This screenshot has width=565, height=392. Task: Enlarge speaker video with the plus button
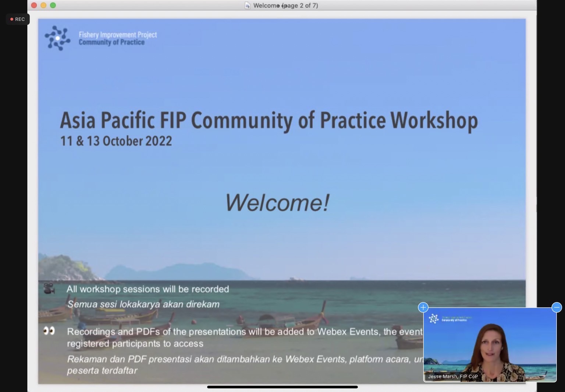click(423, 307)
